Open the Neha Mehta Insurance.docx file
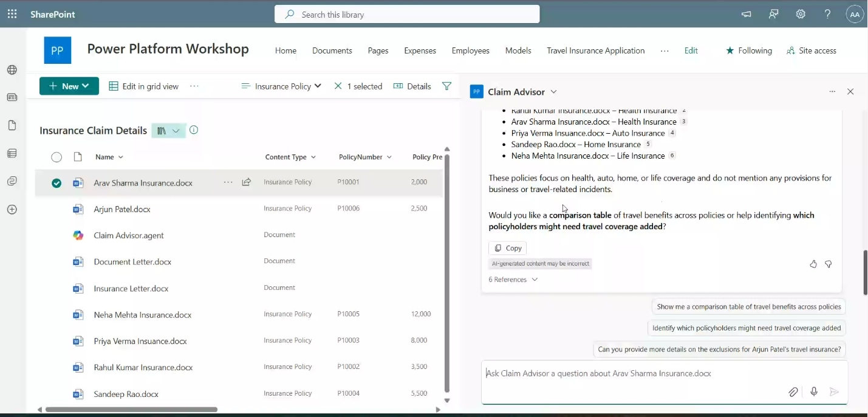This screenshot has height=417, width=868. point(143,315)
